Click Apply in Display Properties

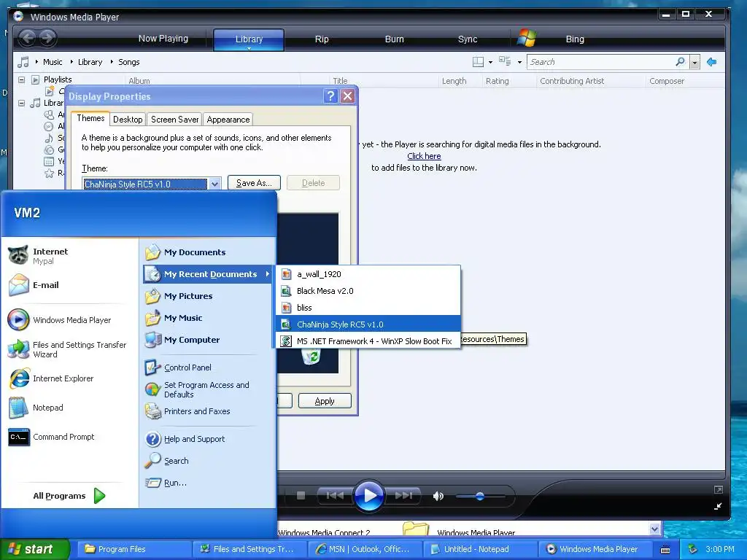click(325, 401)
